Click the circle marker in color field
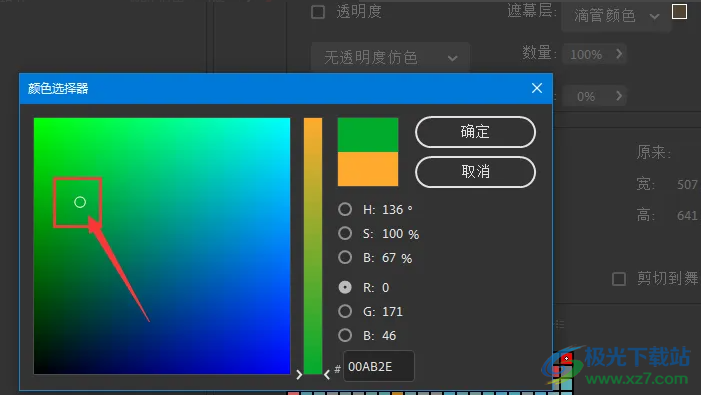Image resolution: width=701 pixels, height=395 pixels. pos(80,202)
